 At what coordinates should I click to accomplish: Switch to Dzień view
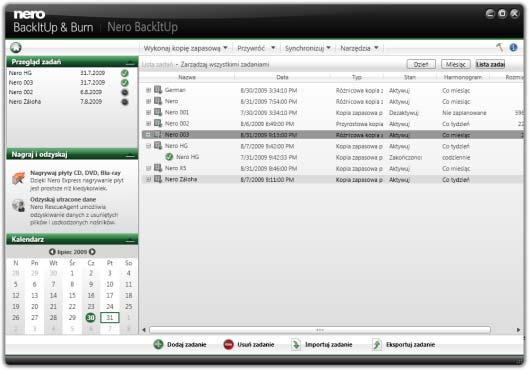point(421,64)
